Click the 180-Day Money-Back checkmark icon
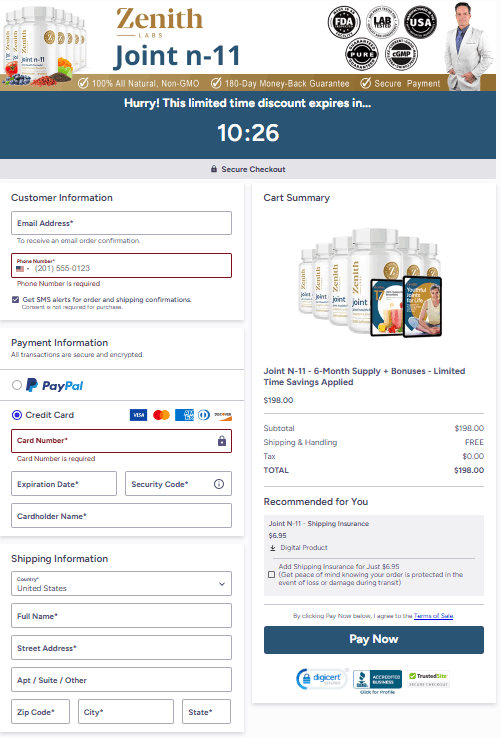The width and height of the screenshot is (501, 738). [216, 83]
